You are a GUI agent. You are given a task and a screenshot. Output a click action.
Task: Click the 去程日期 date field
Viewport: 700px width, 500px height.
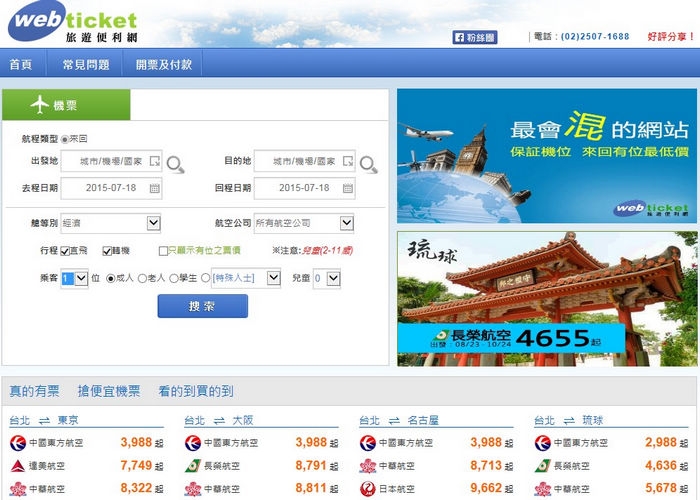click(111, 188)
